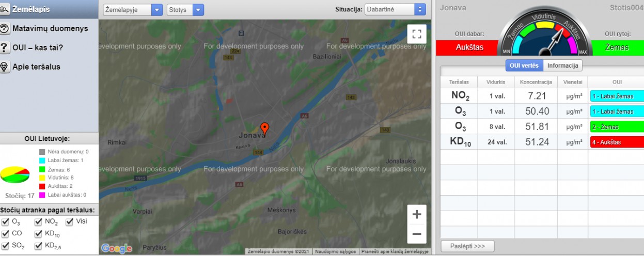Expand the Stotys dropdown
644x256 pixels.
pos(185,10)
